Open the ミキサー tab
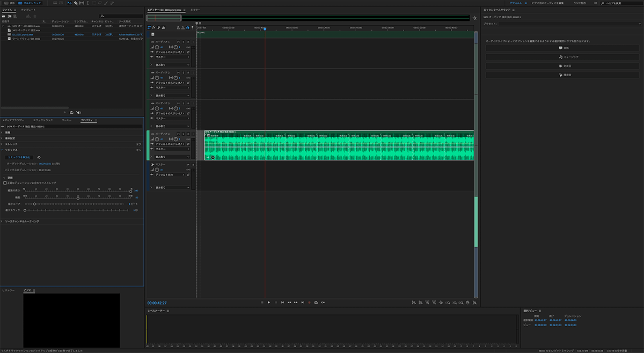 (195, 10)
